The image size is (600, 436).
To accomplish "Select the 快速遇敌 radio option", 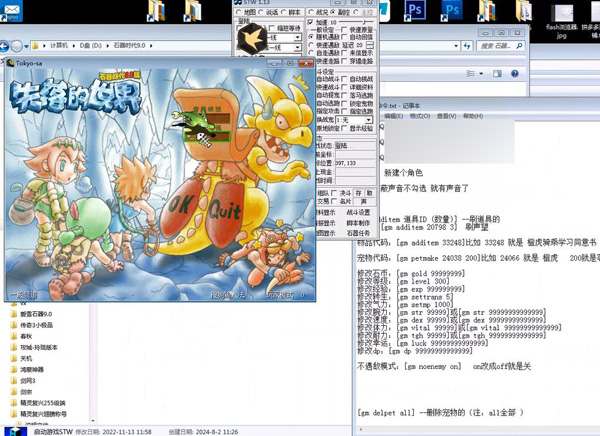I will [x=311, y=45].
